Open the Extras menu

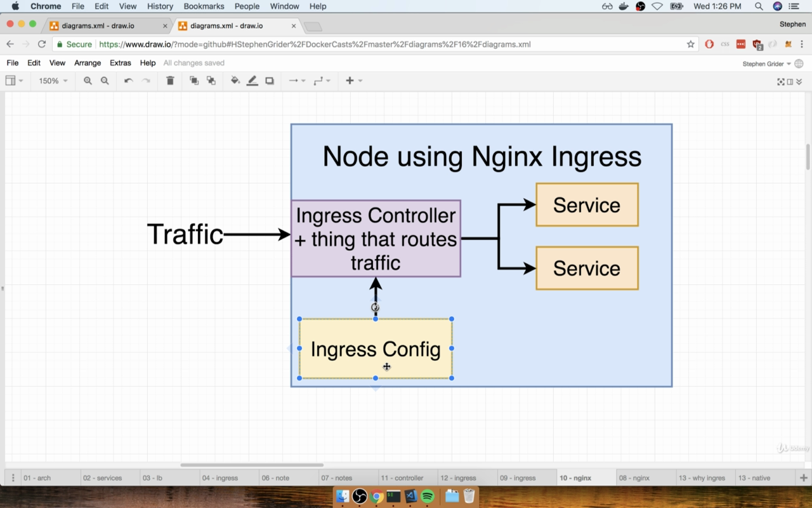tap(120, 63)
